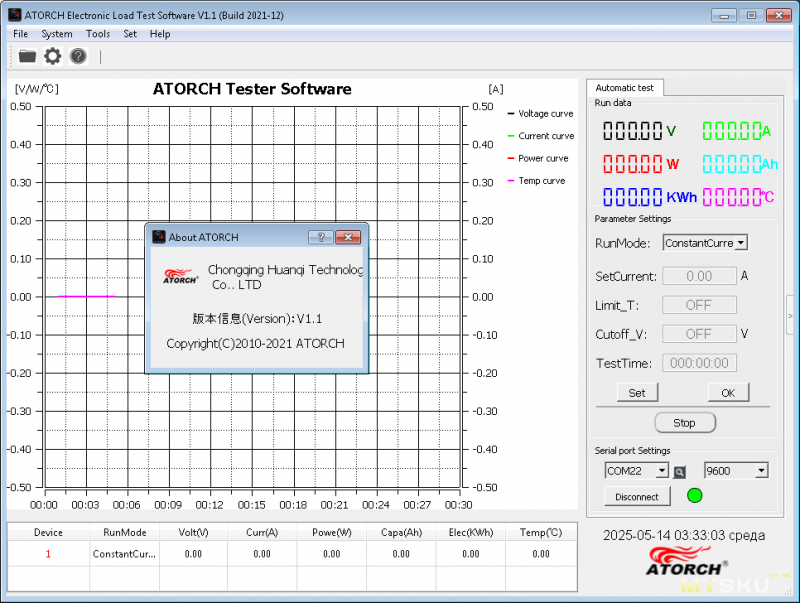The image size is (800, 603).
Task: Click the Cutoff_V input field
Action: tap(699, 334)
